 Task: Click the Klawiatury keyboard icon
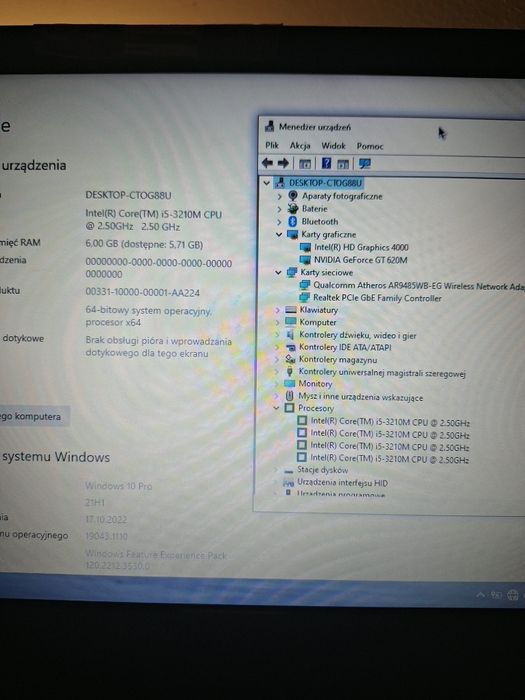click(x=291, y=309)
